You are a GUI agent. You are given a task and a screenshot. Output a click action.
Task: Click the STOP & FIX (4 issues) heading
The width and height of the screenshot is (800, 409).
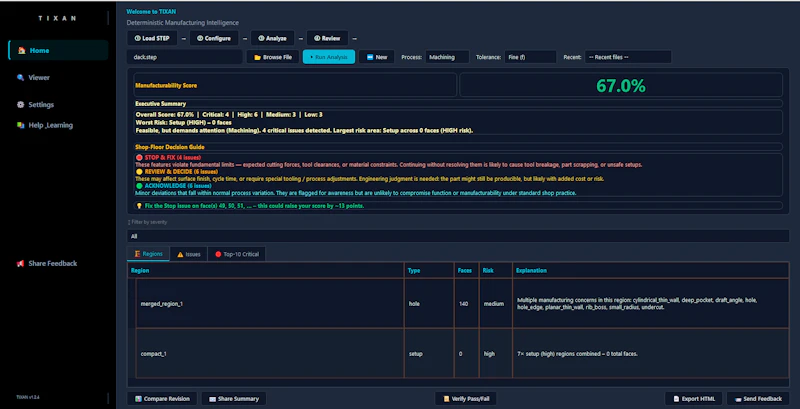(x=172, y=158)
